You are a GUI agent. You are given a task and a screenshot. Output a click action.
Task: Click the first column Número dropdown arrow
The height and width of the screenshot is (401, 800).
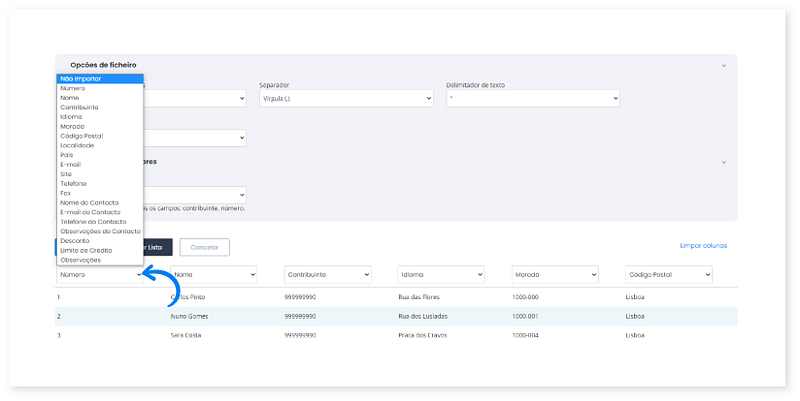click(138, 273)
